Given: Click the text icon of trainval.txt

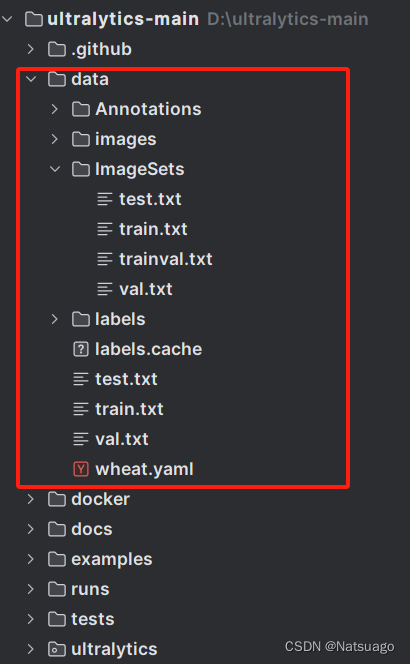Looking at the screenshot, I should click(x=105, y=259).
